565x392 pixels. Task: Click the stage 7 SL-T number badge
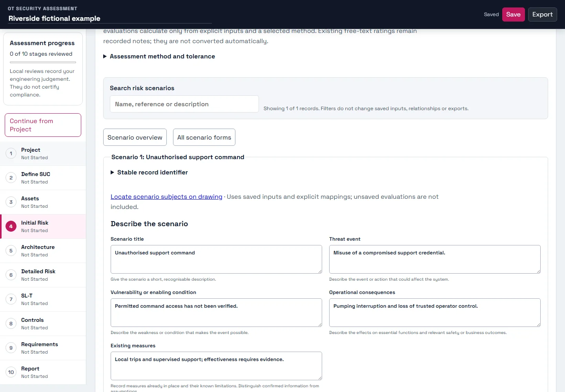click(x=11, y=299)
